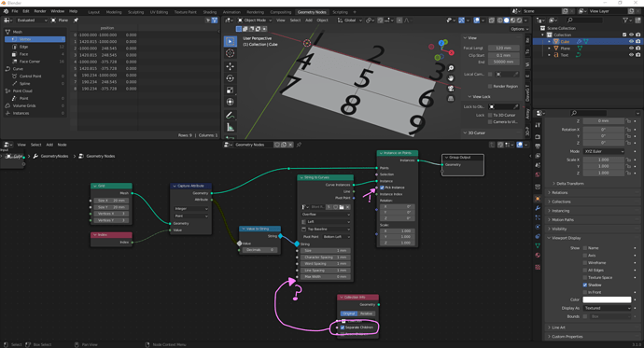Select solid viewport shading mode
Image resolution: width=644 pixels, height=348 pixels.
pyautogui.click(x=507, y=20)
